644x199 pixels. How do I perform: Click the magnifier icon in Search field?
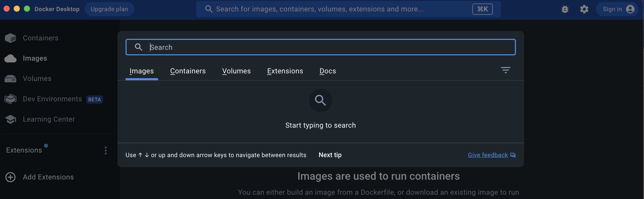[139, 47]
